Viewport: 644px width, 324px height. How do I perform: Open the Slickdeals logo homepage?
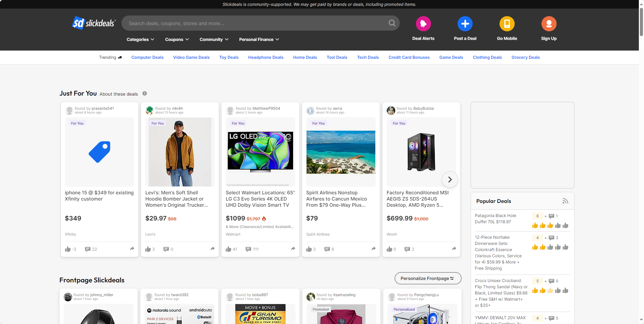pyautogui.click(x=94, y=23)
